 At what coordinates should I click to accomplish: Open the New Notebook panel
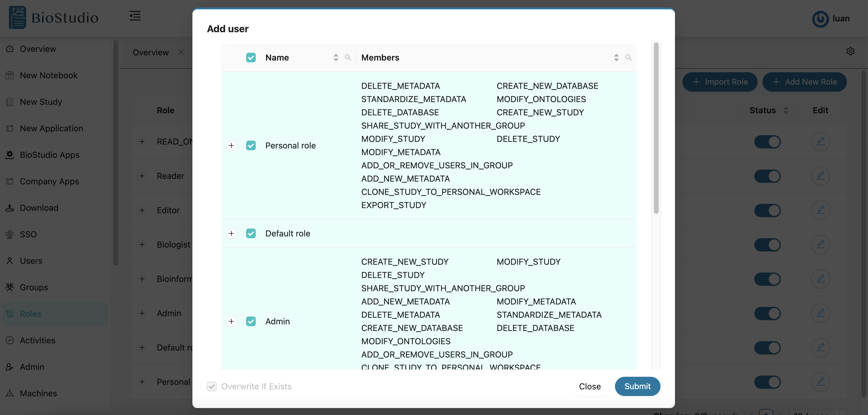[49, 75]
